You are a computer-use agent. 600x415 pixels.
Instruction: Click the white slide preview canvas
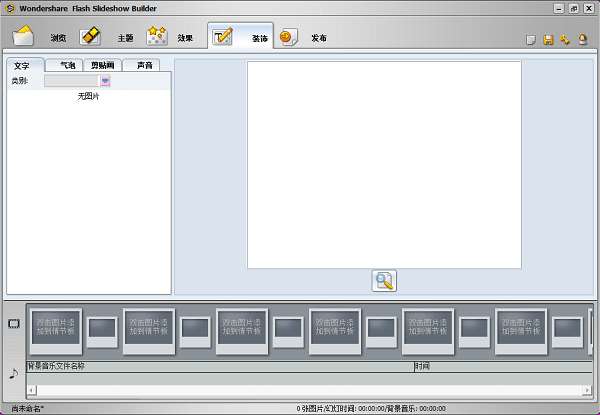[x=384, y=164]
